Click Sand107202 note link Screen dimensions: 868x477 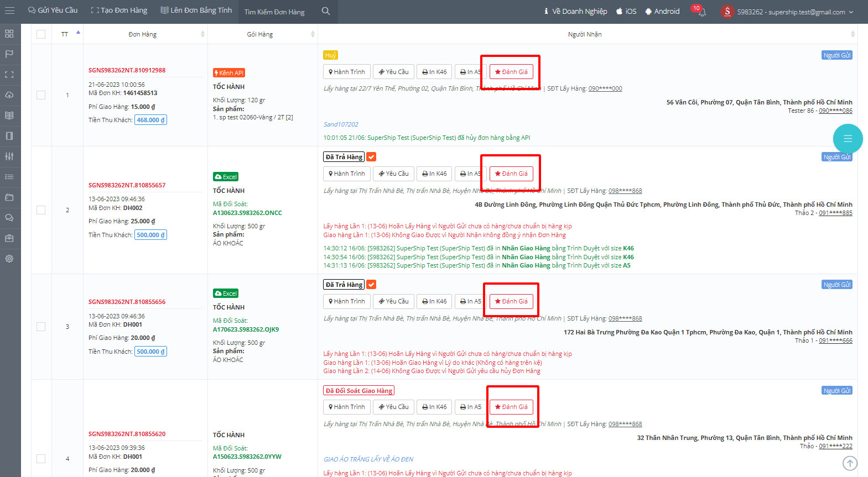[341, 124]
